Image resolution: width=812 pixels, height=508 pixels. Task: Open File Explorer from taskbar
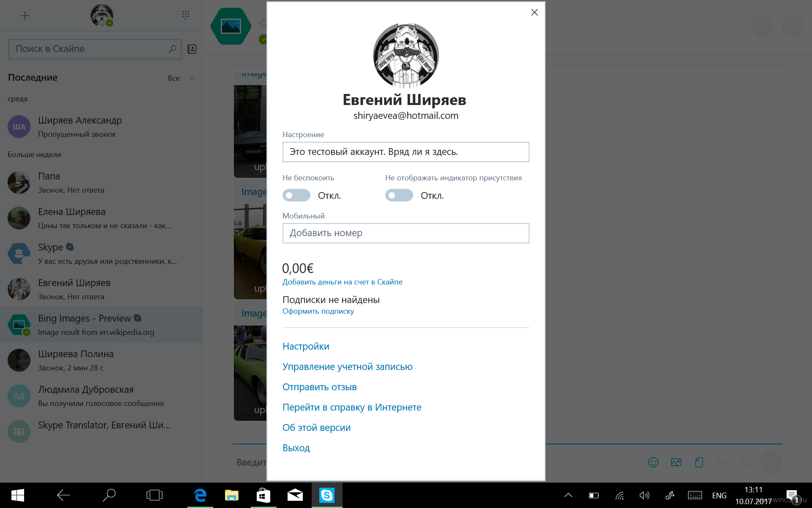click(x=232, y=495)
